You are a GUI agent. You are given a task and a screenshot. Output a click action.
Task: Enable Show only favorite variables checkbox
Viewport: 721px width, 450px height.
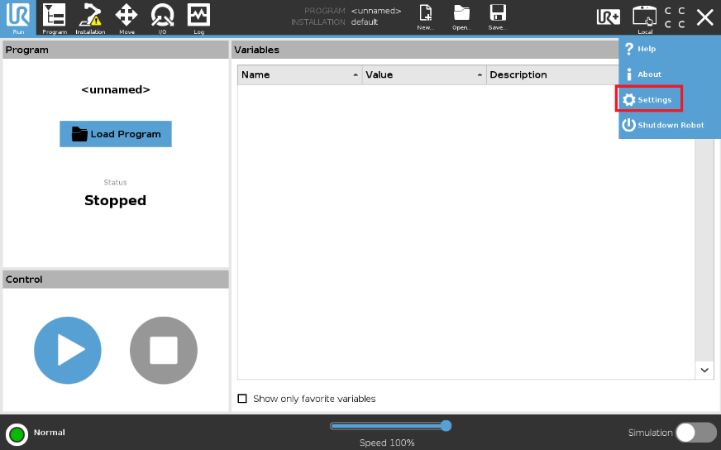(x=242, y=399)
